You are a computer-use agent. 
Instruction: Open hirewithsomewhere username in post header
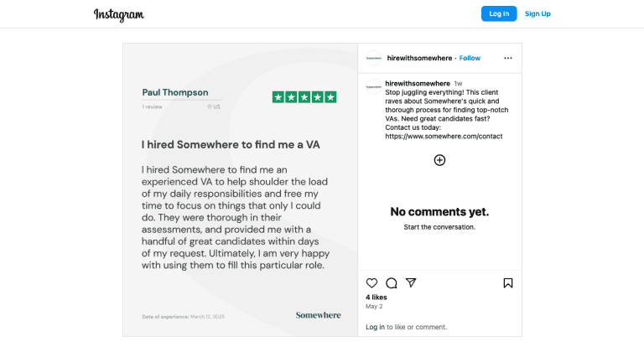[418, 58]
